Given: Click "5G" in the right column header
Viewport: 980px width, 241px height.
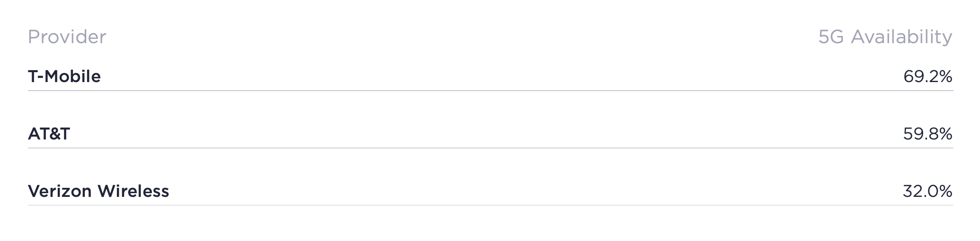Looking at the screenshot, I should (831, 37).
